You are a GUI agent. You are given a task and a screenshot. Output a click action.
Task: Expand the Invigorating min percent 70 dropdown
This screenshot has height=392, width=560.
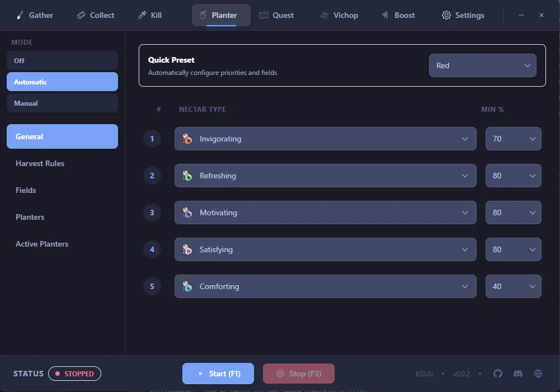pyautogui.click(x=513, y=139)
